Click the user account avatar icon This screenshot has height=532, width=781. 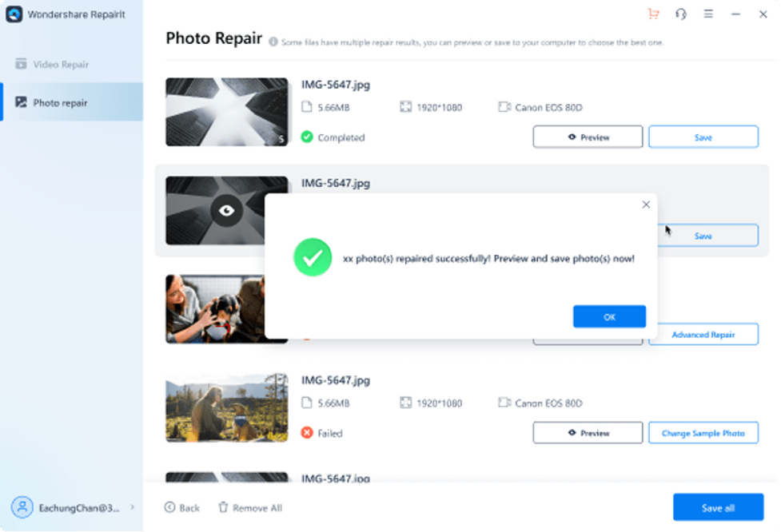tap(22, 507)
